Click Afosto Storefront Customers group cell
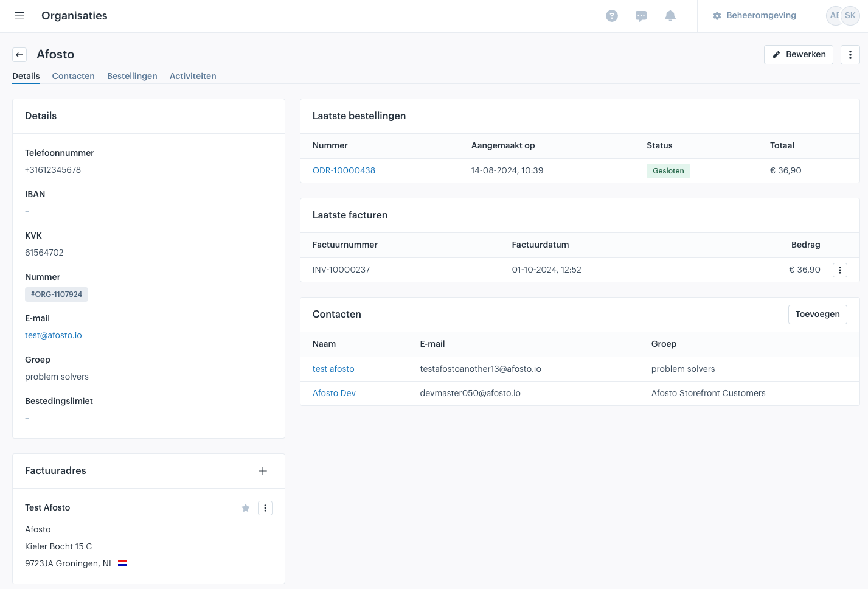Viewport: 868px width, 589px height. [x=709, y=394]
